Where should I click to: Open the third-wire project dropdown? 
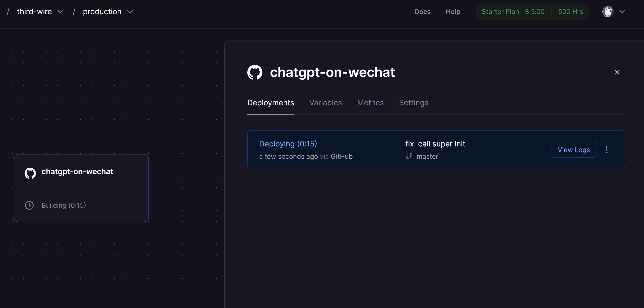coord(60,12)
